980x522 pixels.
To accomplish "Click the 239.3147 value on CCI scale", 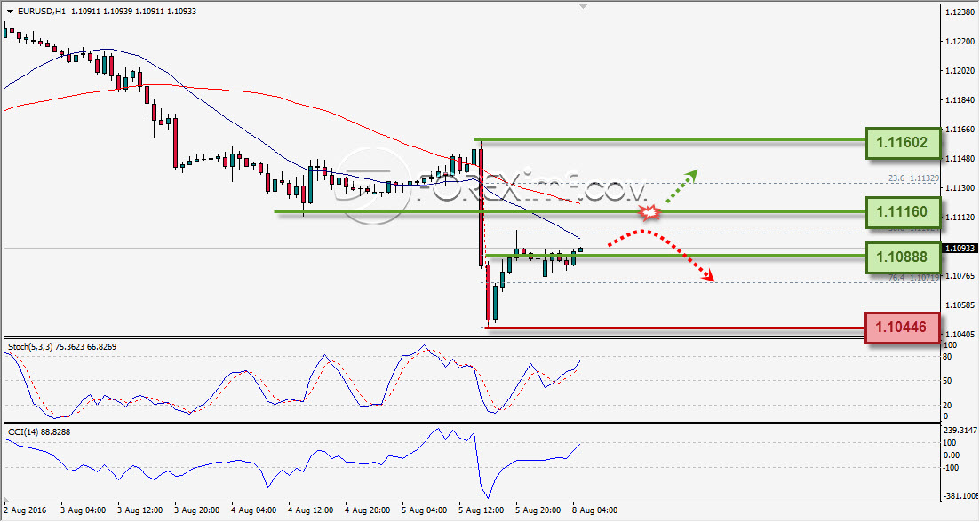I will coord(960,431).
